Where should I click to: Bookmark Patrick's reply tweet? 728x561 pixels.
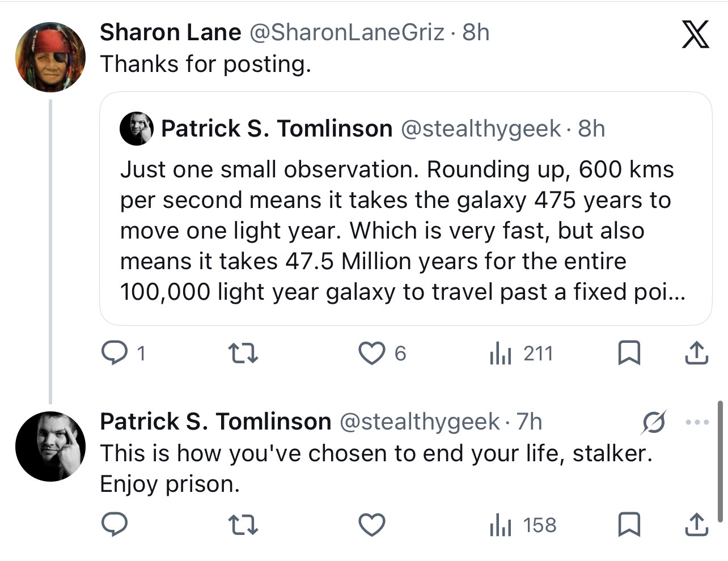point(629,525)
